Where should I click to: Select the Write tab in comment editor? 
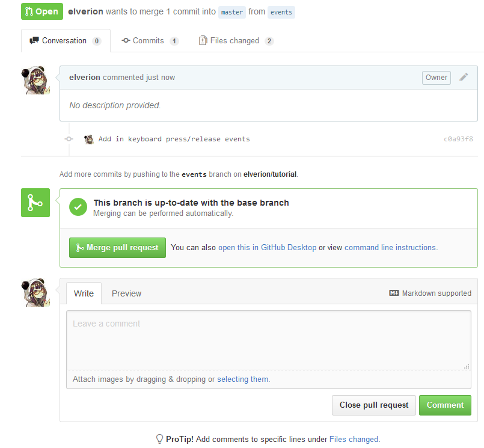pos(84,293)
